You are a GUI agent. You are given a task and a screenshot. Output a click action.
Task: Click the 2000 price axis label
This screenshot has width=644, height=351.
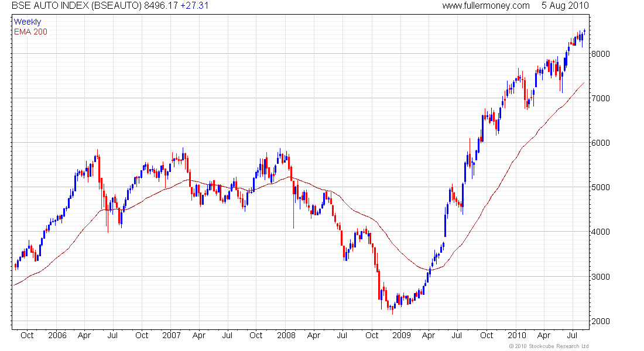601,321
